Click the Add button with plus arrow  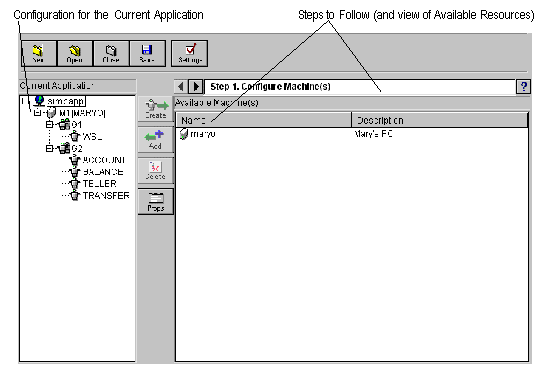(156, 139)
